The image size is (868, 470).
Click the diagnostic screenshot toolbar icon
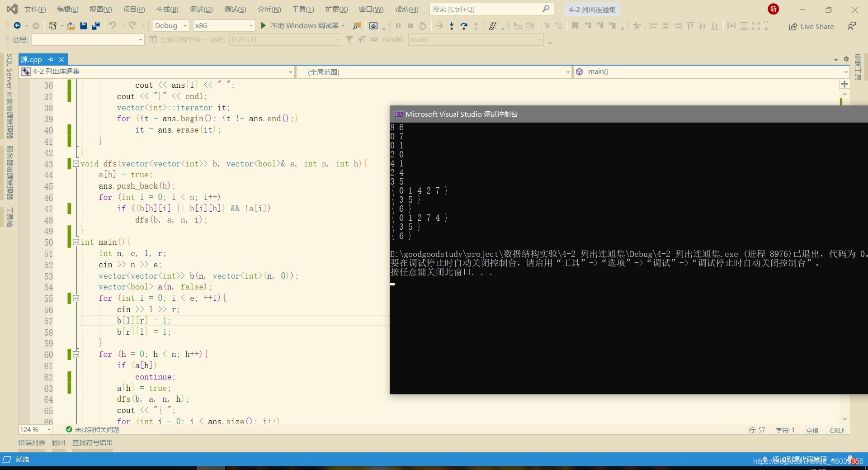(373, 26)
